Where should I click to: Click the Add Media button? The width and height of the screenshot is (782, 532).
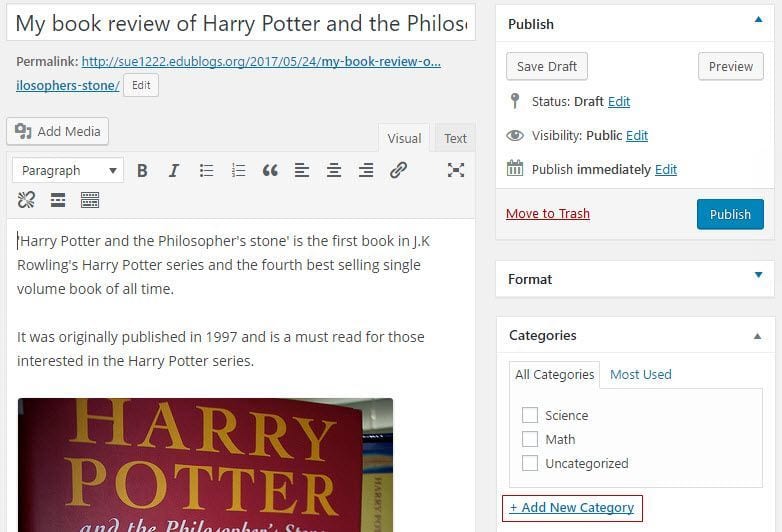tap(57, 132)
